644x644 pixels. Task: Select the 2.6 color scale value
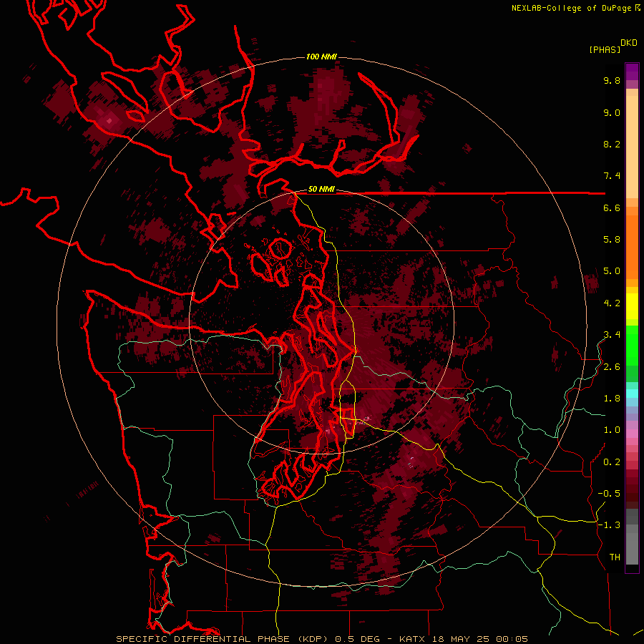tap(612, 367)
